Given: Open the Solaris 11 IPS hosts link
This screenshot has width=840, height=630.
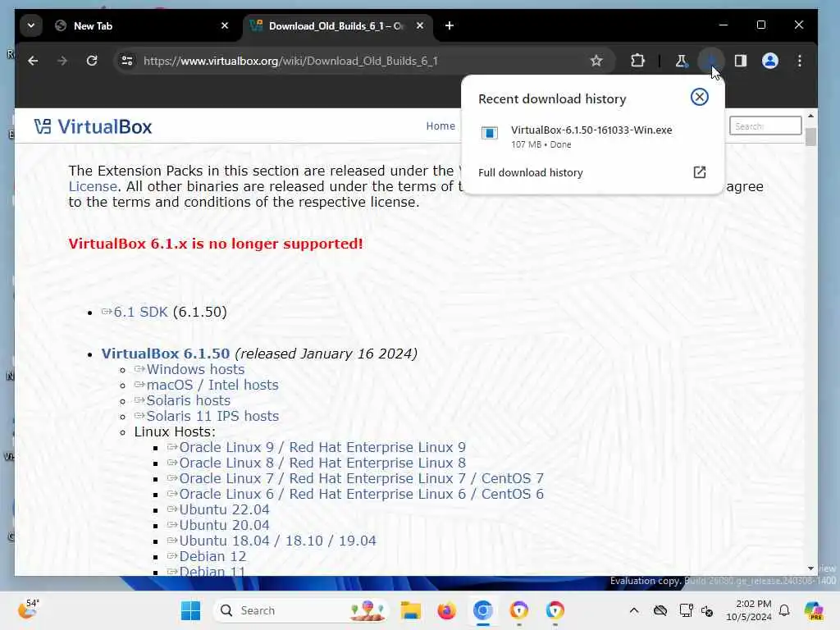Looking at the screenshot, I should [x=212, y=416].
